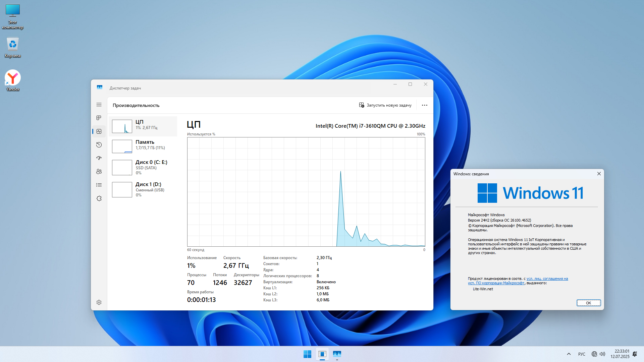Image resolution: width=644 pixels, height=362 pixels.
Task: Click the CPU usage graph area
Action: [x=306, y=192]
